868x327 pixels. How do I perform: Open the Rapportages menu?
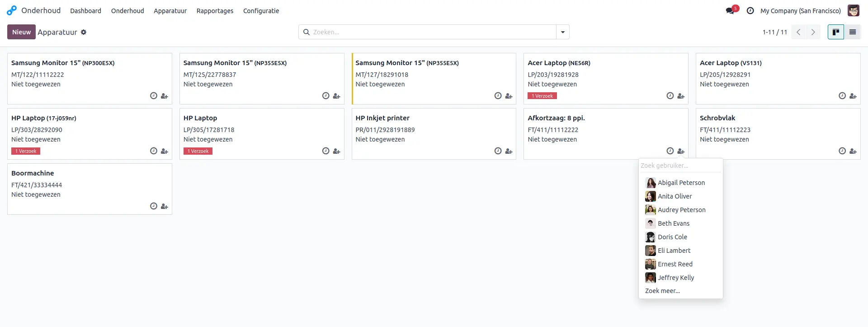215,11
